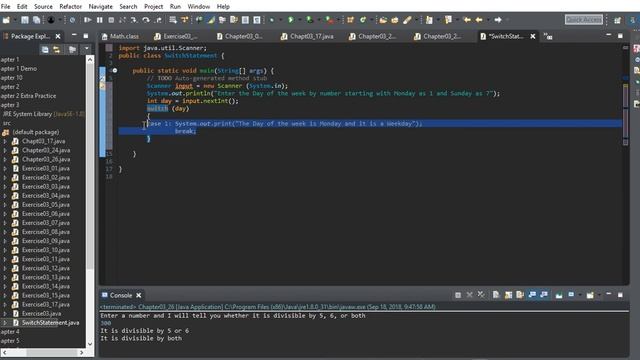Click the Last Edit Location arrow

(467, 20)
